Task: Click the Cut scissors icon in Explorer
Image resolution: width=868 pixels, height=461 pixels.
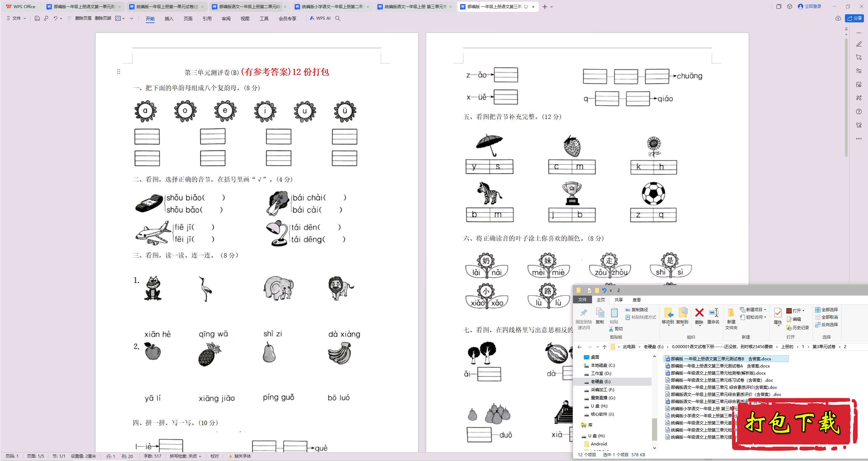Action: coord(611,329)
